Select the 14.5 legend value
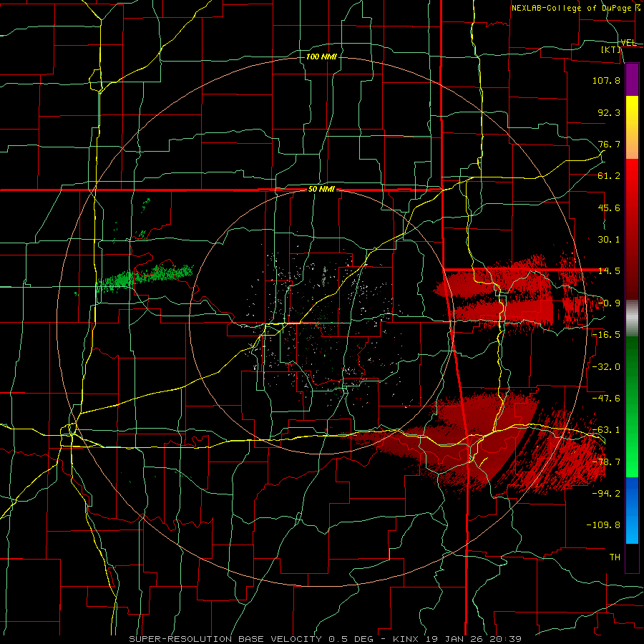This screenshot has height=644, width=644. (x=609, y=271)
